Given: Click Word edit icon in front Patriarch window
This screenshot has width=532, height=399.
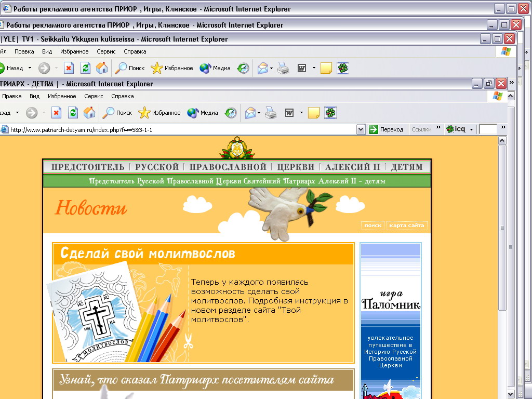Looking at the screenshot, I should (x=289, y=113).
